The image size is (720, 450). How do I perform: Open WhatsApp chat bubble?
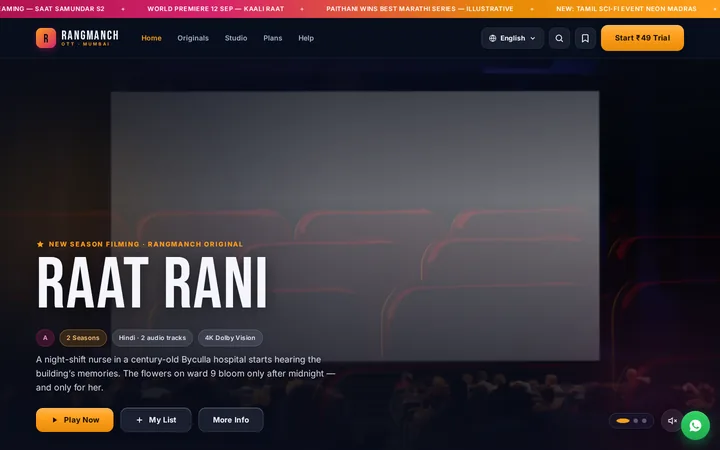(x=695, y=425)
